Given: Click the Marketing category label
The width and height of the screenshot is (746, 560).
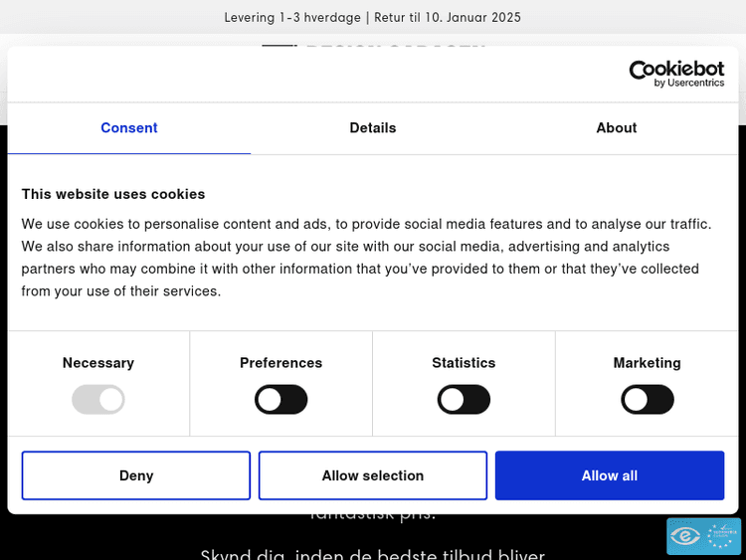Looking at the screenshot, I should [x=648, y=363].
